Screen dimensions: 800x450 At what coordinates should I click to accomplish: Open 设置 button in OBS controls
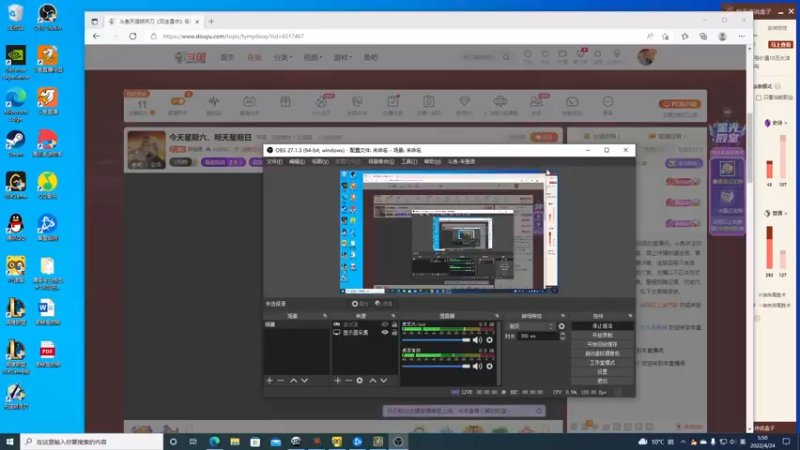(602, 372)
